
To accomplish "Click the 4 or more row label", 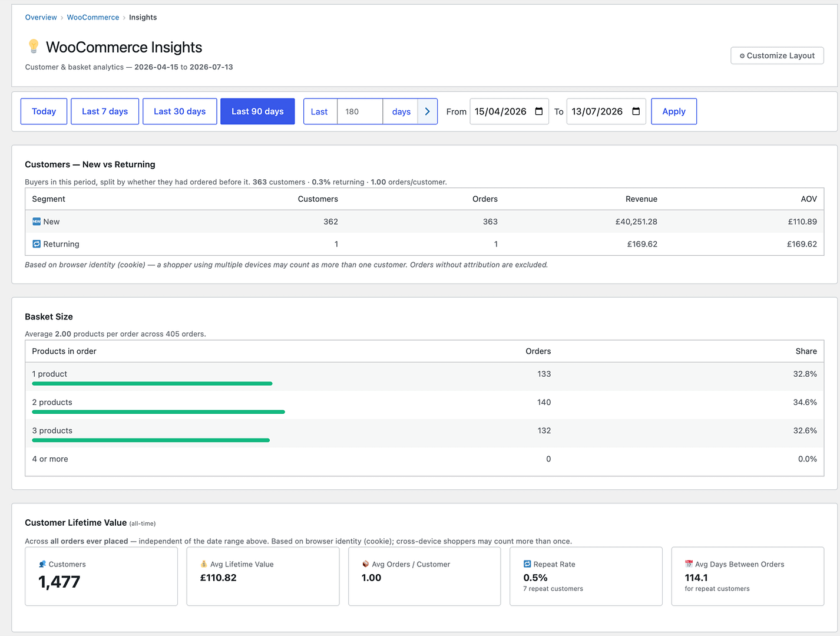I will [50, 459].
